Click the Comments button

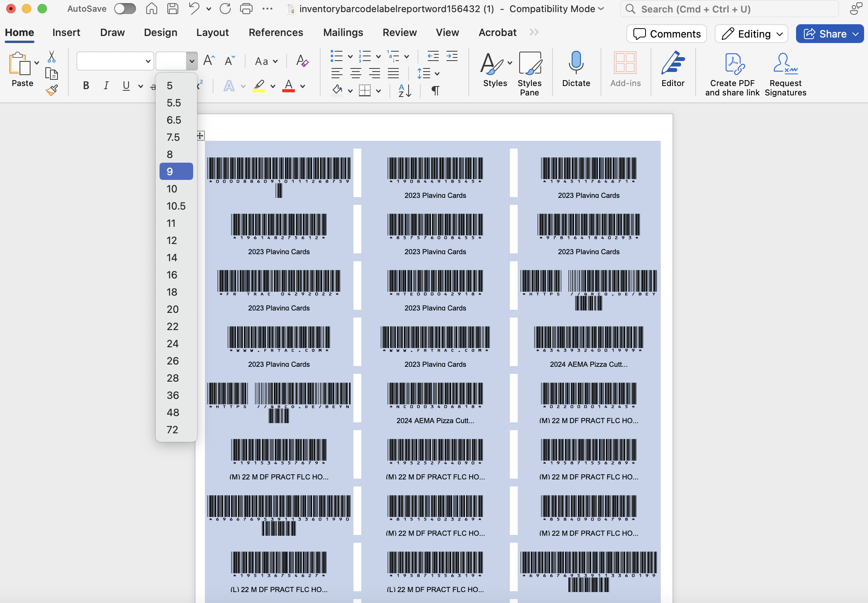[x=667, y=34]
